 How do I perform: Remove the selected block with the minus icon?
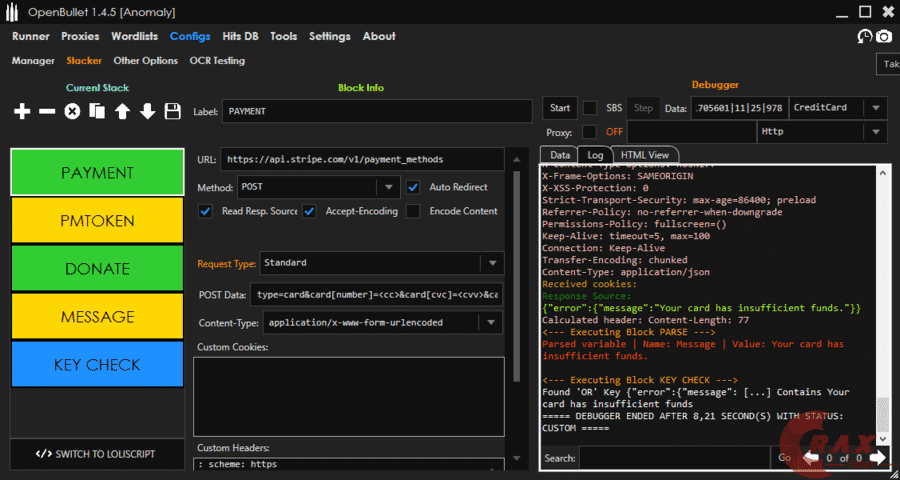point(47,111)
